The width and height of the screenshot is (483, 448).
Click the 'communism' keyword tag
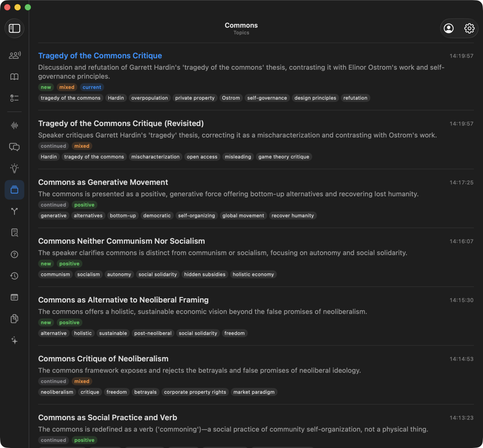pyautogui.click(x=55, y=275)
